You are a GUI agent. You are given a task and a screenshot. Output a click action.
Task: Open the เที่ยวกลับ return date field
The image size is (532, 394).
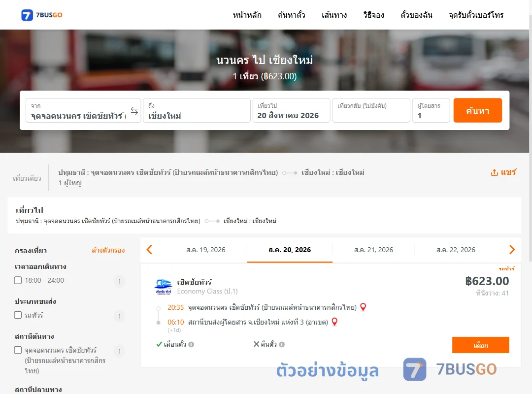coord(371,110)
